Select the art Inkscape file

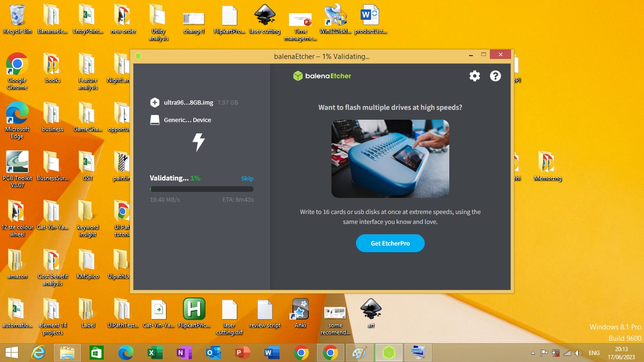371,313
